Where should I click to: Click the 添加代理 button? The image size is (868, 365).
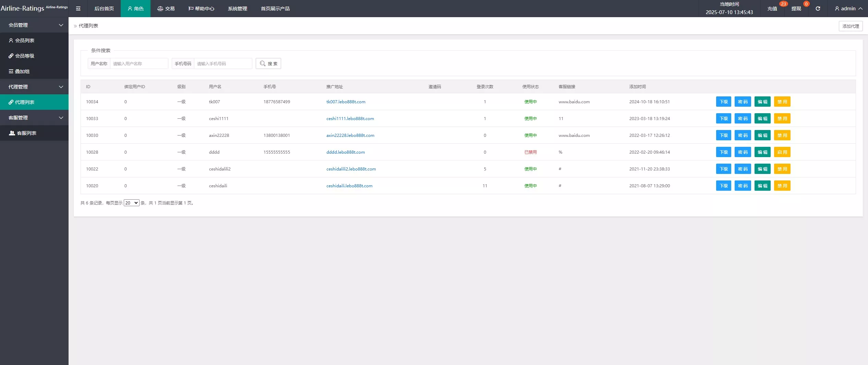[851, 26]
